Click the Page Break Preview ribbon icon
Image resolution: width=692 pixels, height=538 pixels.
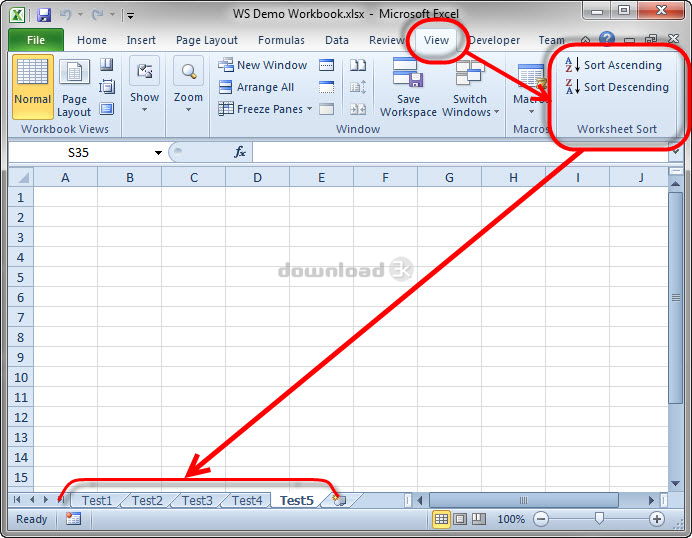pyautogui.click(x=107, y=65)
